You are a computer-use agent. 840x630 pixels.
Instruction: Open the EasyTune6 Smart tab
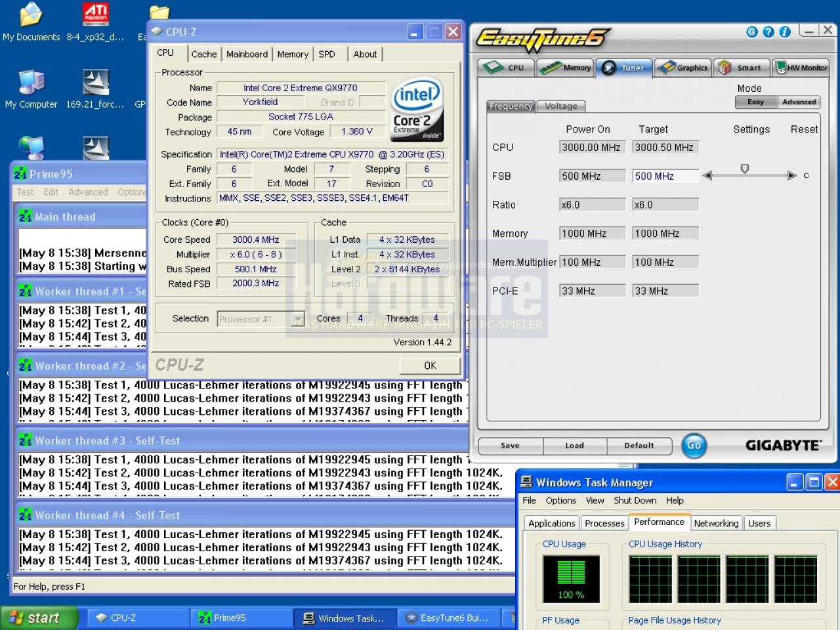(x=742, y=68)
